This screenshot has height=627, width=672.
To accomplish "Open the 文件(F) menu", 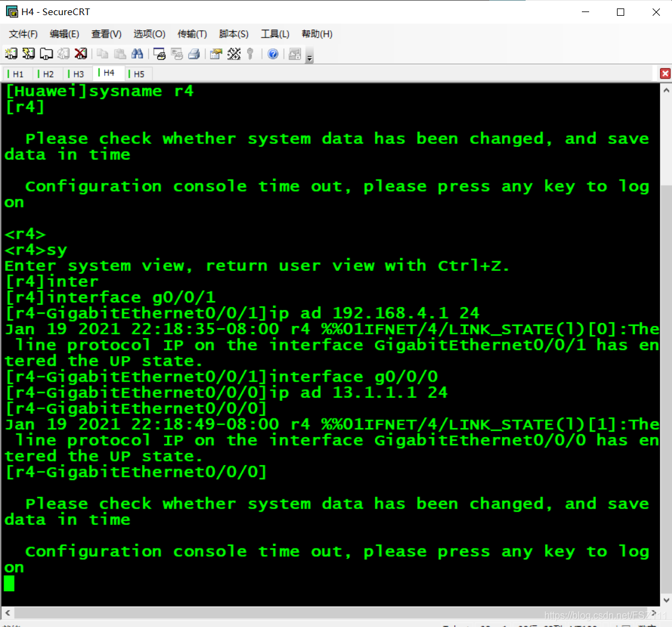I will point(23,34).
